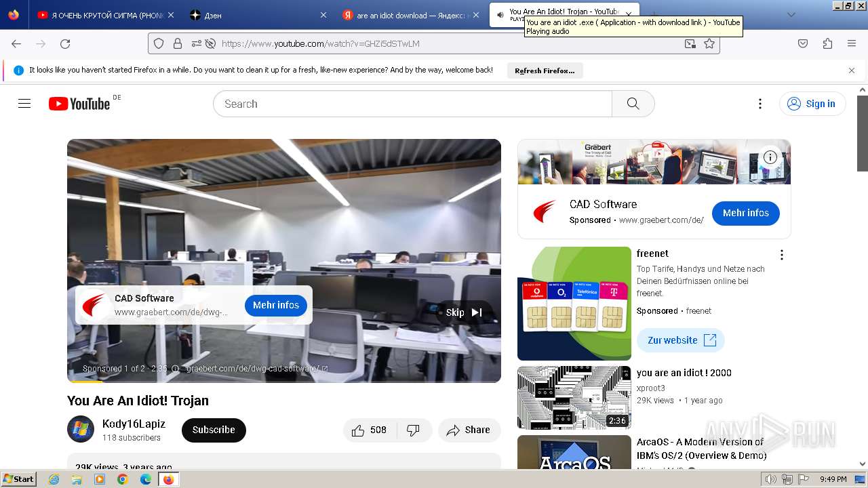868x488 pixels.
Task: Open File Explorer from taskbar
Action: [77, 479]
